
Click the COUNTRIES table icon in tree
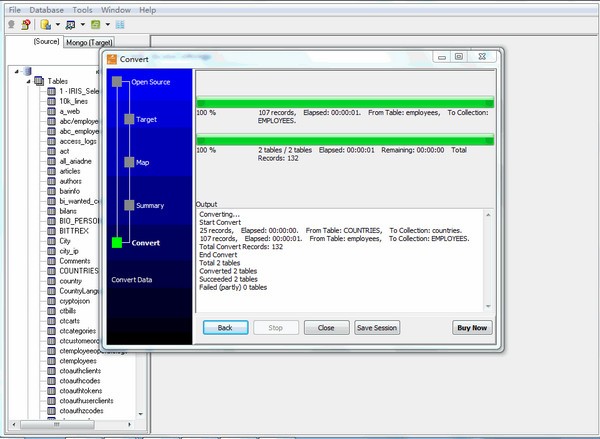coord(51,271)
